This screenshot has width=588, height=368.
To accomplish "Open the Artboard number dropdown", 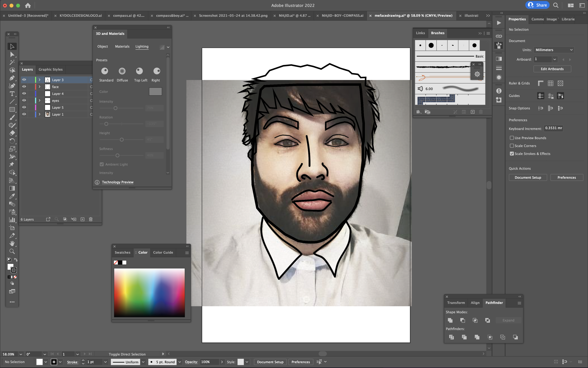I will (554, 59).
